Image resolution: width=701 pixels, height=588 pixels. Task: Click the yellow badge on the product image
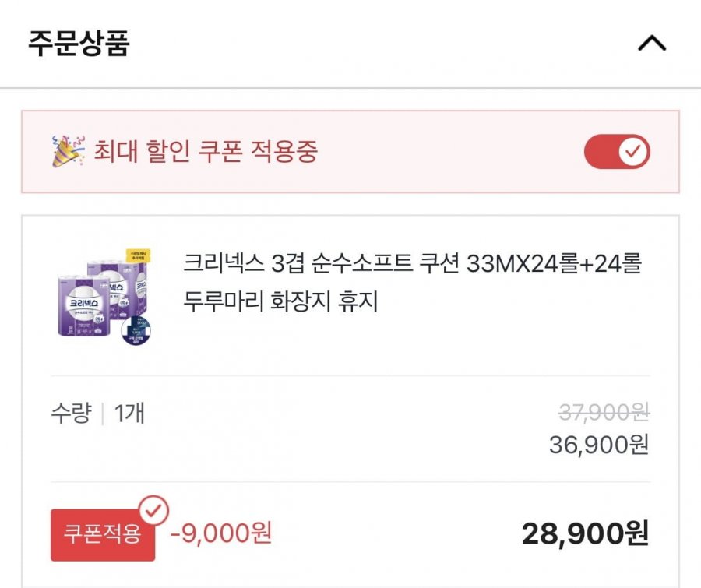click(138, 255)
